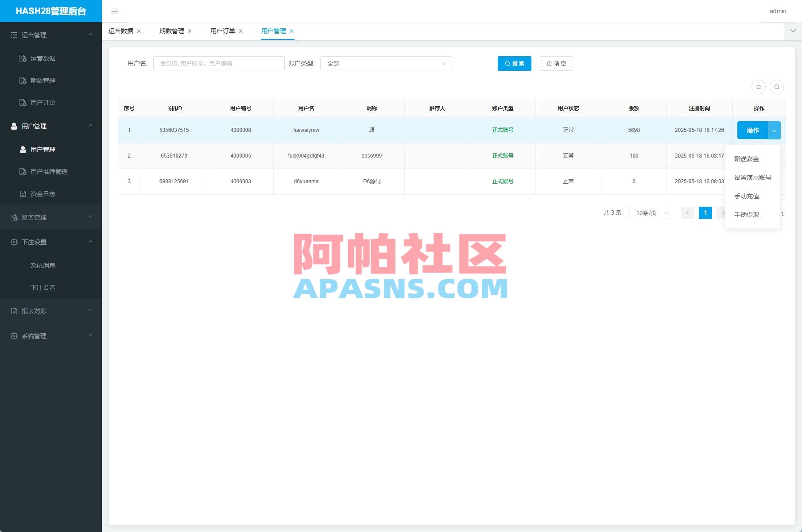Open the 10条/页 page size dropdown
This screenshot has height=532, width=802.
point(650,212)
